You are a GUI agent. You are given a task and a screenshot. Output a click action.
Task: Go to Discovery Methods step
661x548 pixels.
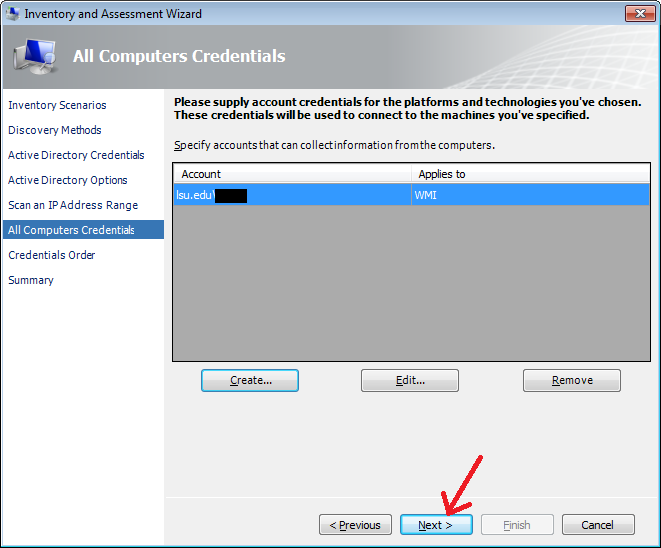pos(55,130)
